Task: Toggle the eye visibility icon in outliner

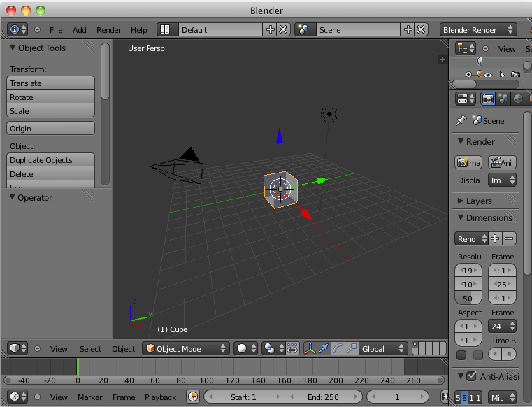Action: click(489, 75)
